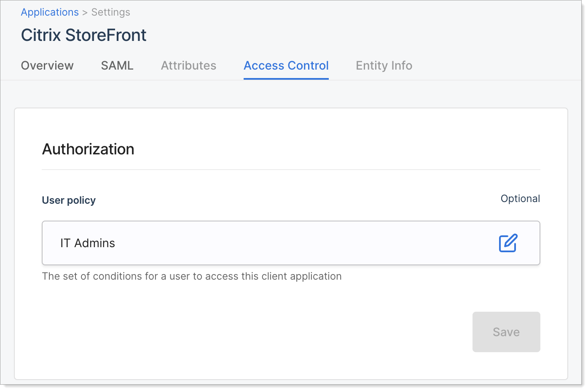This screenshot has width=588, height=391.
Task: Open the Overview tab
Action: coord(47,65)
